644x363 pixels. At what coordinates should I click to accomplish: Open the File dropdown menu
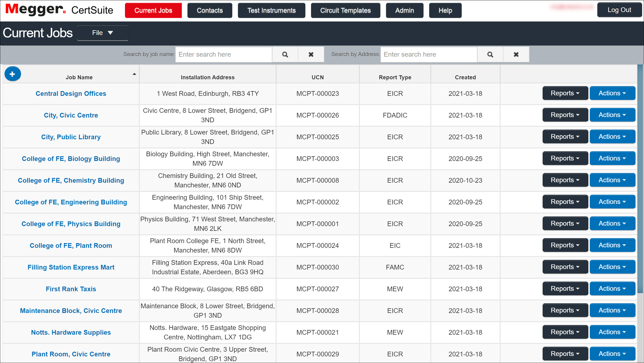point(102,33)
